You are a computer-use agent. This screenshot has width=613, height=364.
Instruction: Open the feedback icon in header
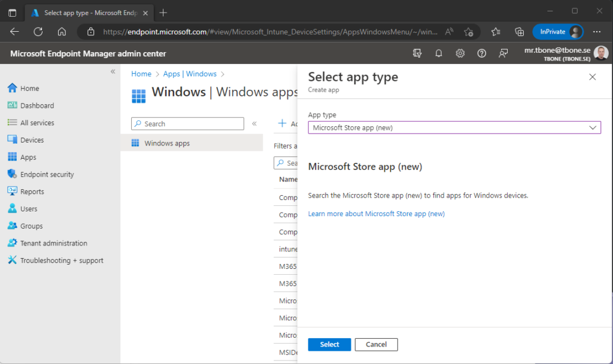(x=503, y=53)
